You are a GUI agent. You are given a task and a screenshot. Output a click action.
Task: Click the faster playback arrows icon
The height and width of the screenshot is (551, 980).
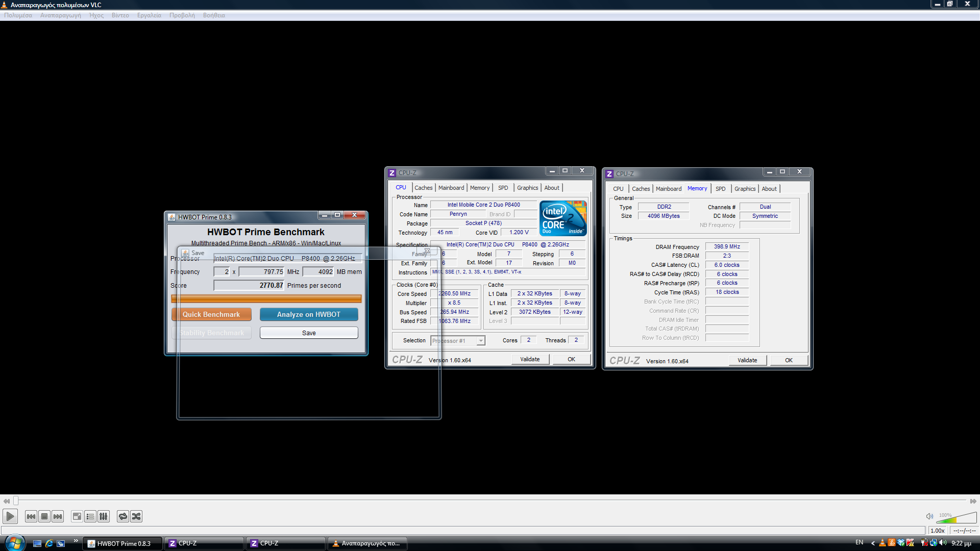(x=973, y=501)
